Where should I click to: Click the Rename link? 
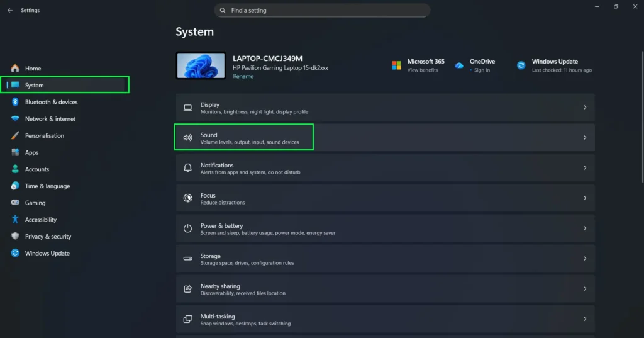tap(243, 77)
